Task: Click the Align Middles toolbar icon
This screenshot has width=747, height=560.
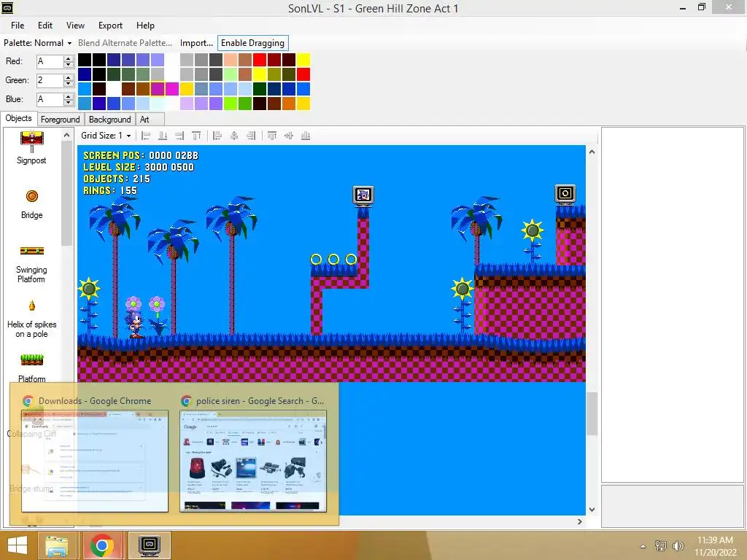Action: pos(289,136)
